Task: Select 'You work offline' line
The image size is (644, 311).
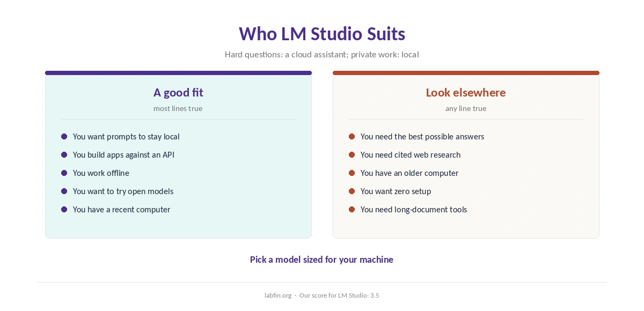Action: pos(101,173)
